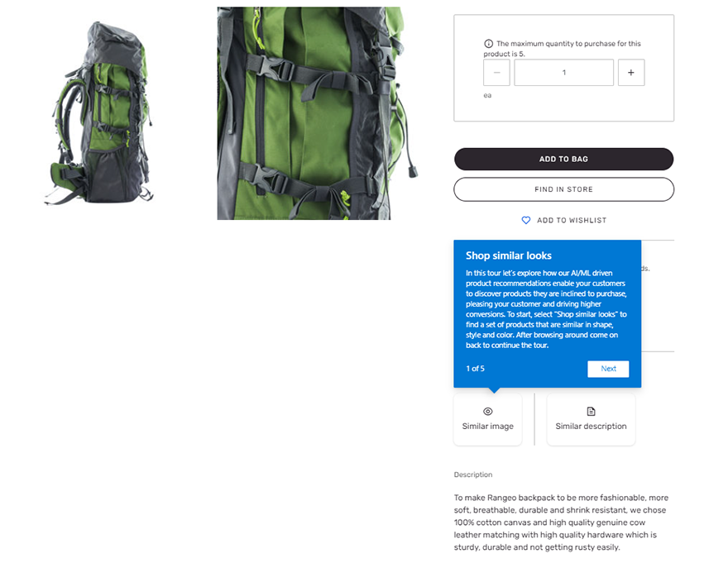The image size is (728, 563).
Task: Click the Shop similar looks tour heading
Action: [x=509, y=255]
